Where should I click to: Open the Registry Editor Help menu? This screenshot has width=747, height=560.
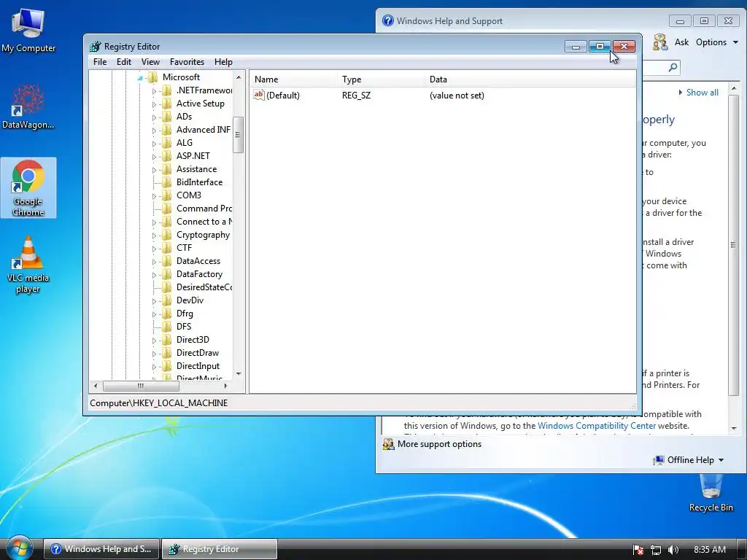coord(223,62)
